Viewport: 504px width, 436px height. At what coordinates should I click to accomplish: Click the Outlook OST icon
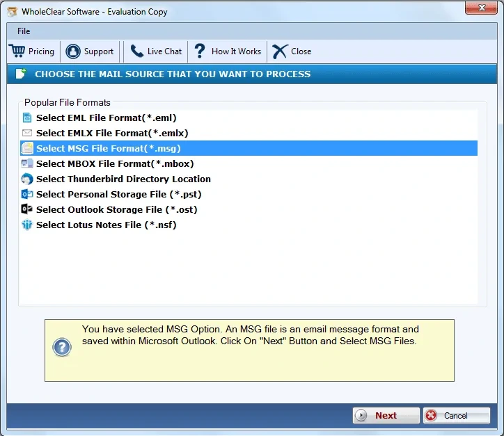[26, 209]
